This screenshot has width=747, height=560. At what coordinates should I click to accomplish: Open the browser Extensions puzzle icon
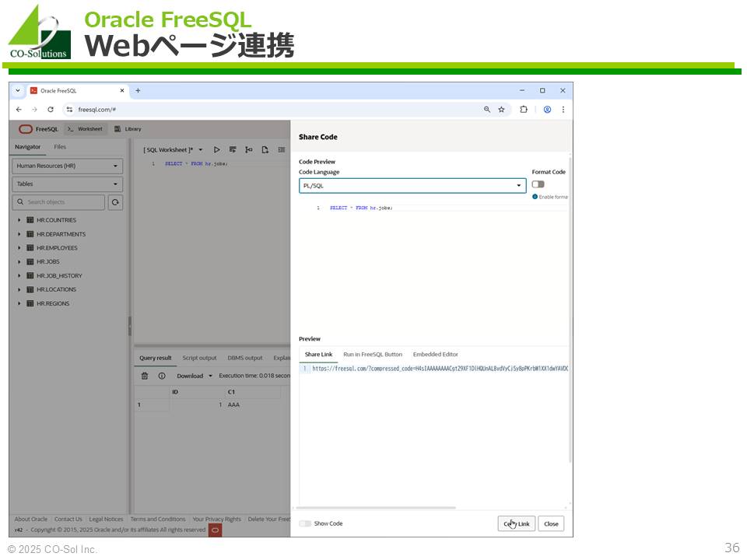524,110
